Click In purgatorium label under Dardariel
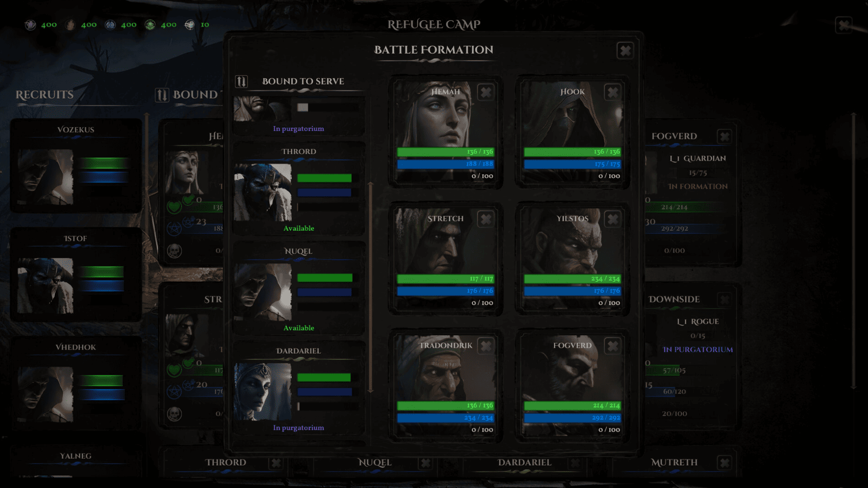This screenshot has width=868, height=488. pyautogui.click(x=298, y=427)
